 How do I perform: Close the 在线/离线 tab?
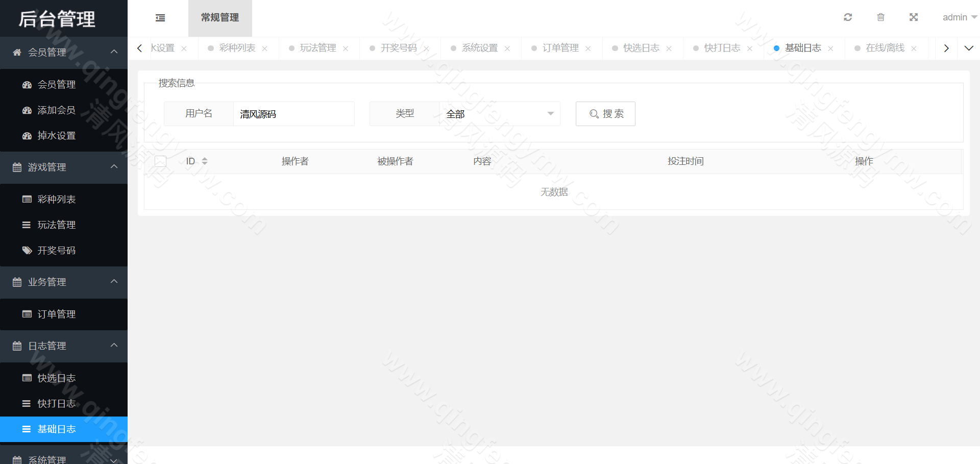point(913,48)
